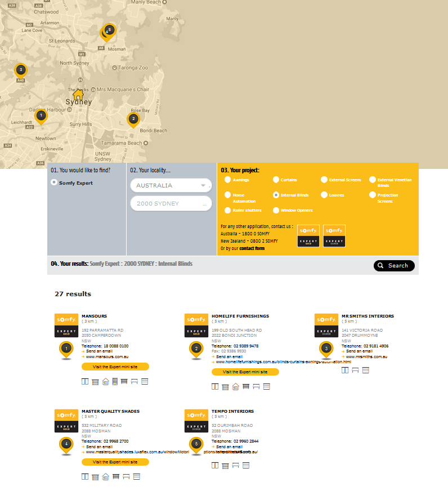Click the home location marker over Sydney
The width and height of the screenshot is (448, 491).
click(78, 94)
